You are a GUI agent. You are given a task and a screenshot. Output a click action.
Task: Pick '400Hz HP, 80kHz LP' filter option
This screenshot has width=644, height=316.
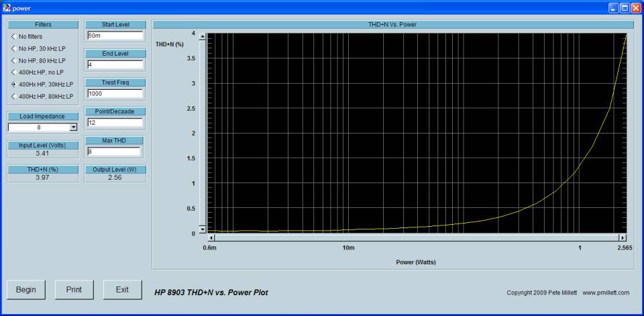13,97
